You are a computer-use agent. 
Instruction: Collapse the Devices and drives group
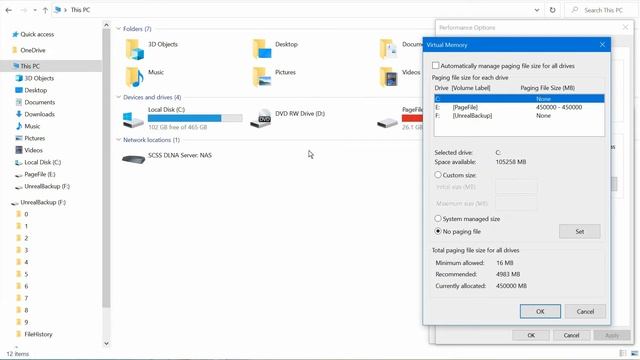(118, 97)
